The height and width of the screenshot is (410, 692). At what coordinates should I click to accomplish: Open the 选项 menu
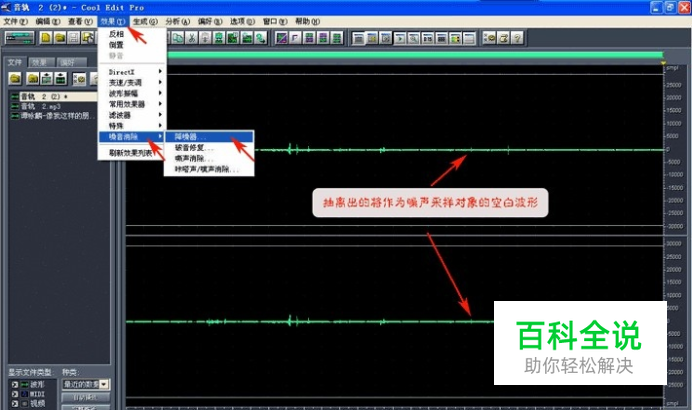tap(242, 21)
